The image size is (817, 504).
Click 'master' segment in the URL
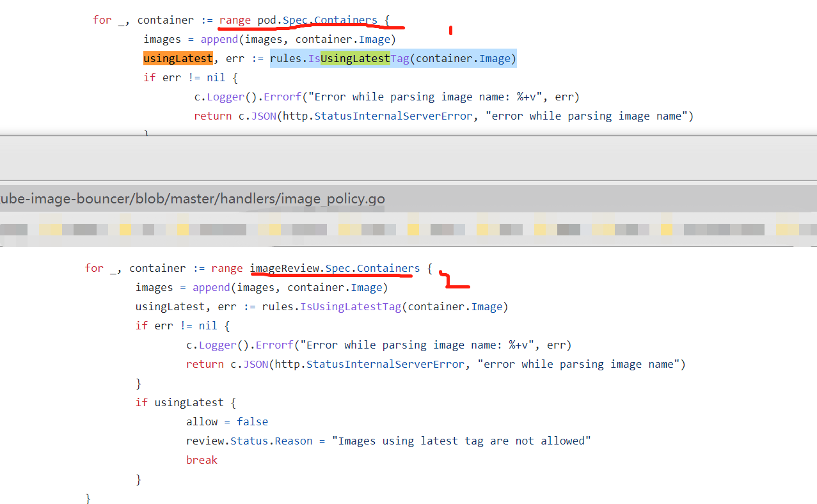click(x=194, y=199)
